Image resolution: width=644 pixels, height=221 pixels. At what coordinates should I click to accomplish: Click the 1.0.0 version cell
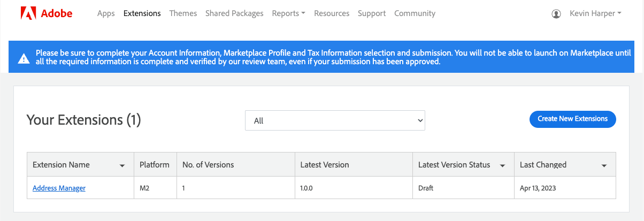[x=354, y=188]
